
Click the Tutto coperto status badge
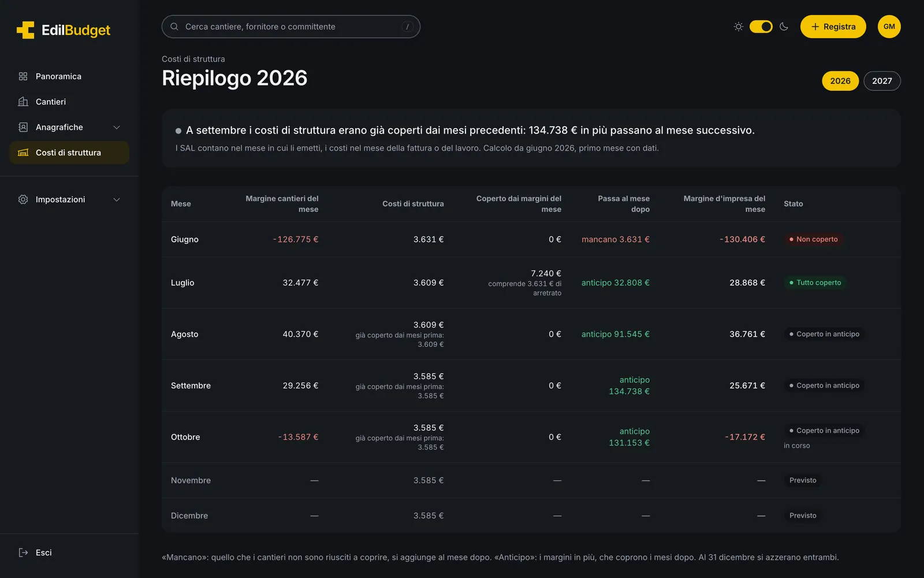click(815, 283)
